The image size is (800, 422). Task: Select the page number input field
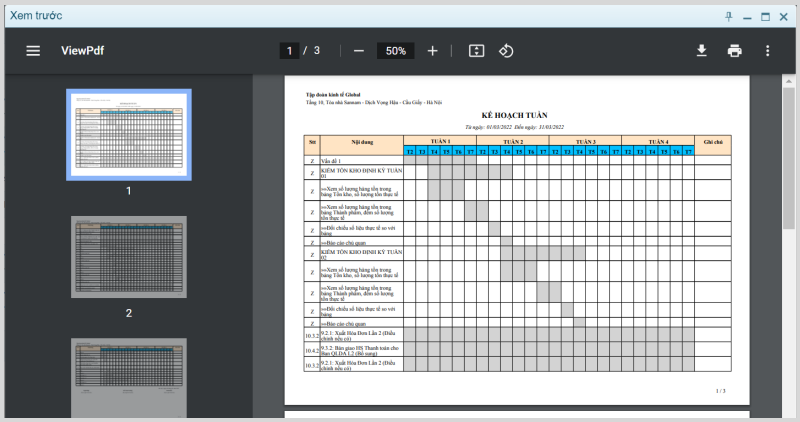(x=289, y=51)
